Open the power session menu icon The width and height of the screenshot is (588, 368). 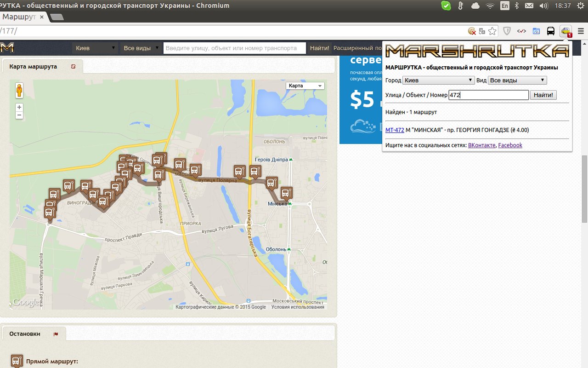[581, 6]
